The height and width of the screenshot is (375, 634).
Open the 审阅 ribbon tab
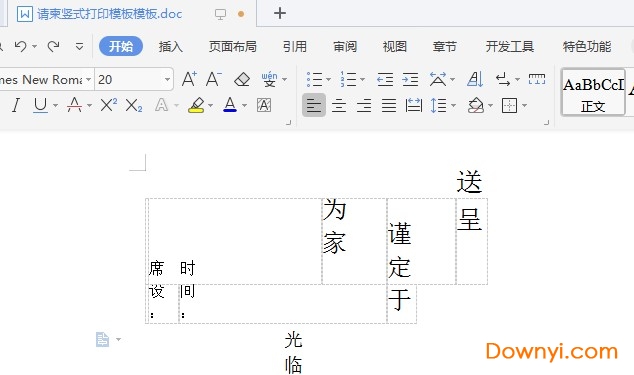(x=345, y=47)
